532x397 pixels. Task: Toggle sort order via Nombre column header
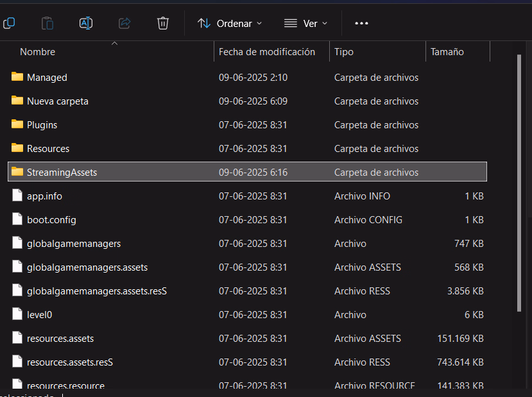[x=38, y=52]
